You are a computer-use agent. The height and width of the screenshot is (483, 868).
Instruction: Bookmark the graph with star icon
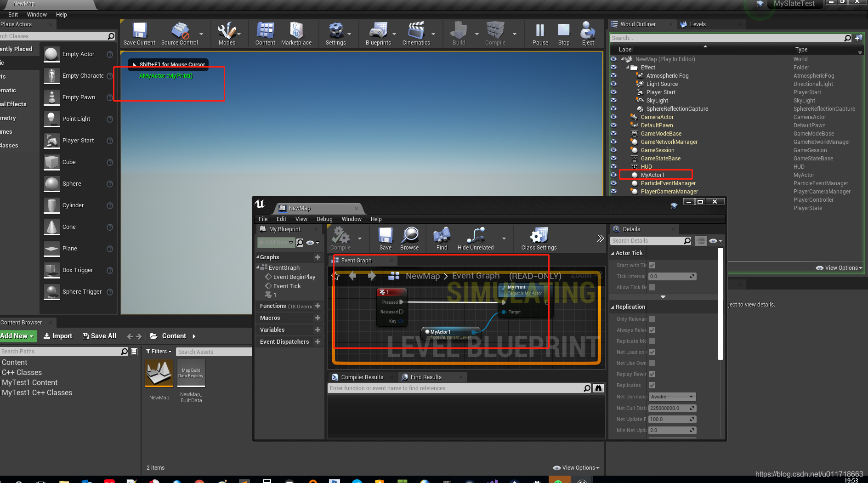pyautogui.click(x=335, y=276)
